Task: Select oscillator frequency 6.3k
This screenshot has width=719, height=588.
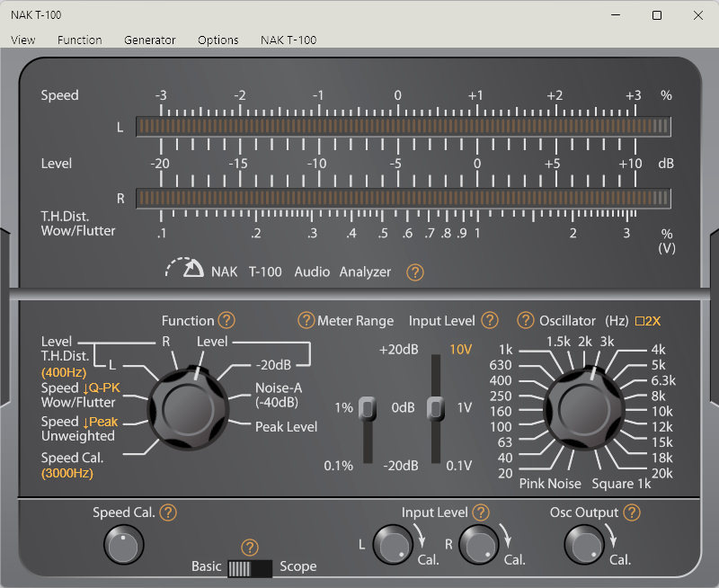Action: pyautogui.click(x=663, y=380)
